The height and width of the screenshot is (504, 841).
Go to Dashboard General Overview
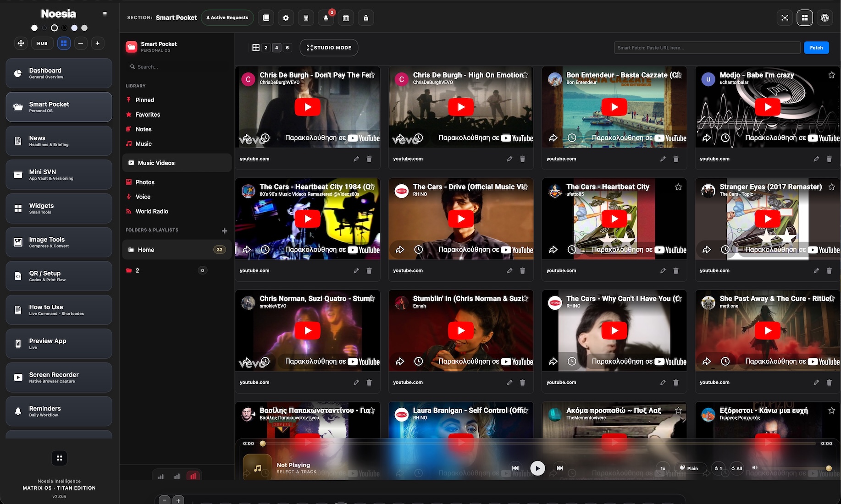tap(59, 73)
